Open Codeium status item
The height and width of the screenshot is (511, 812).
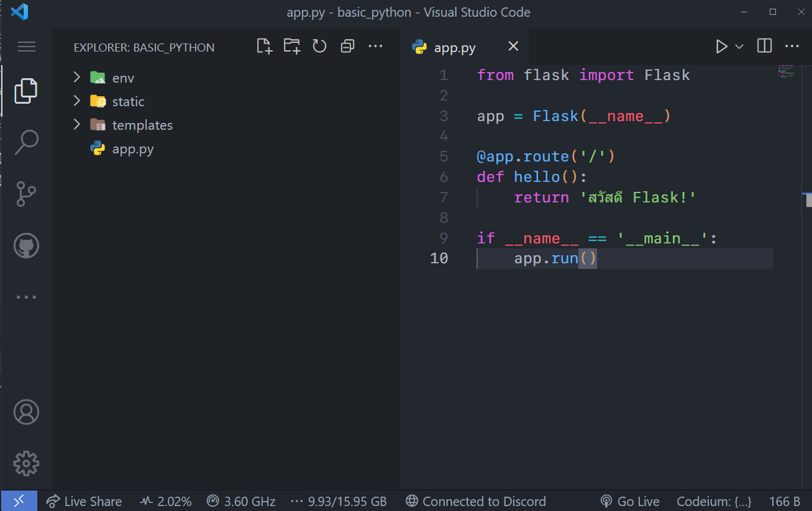(714, 501)
